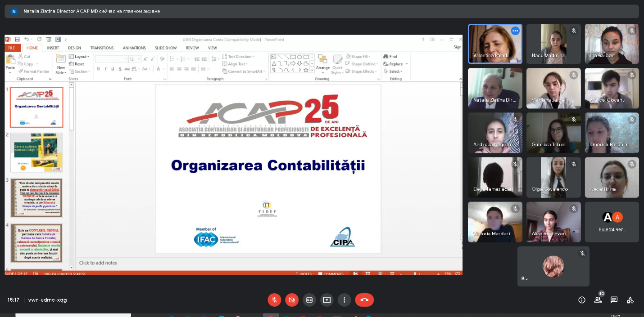The image size is (644, 317).
Task: Open the SLIDE SHOW ribbon tab
Action: pos(166,48)
